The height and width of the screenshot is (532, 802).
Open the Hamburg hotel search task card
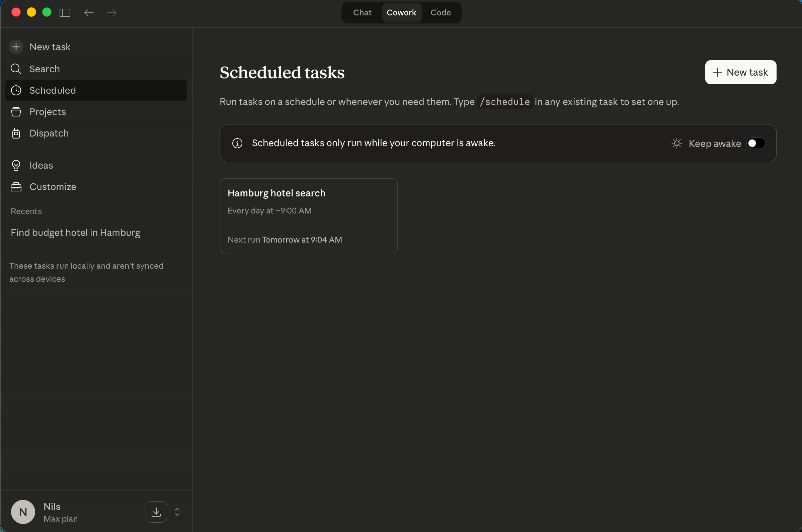tap(309, 216)
